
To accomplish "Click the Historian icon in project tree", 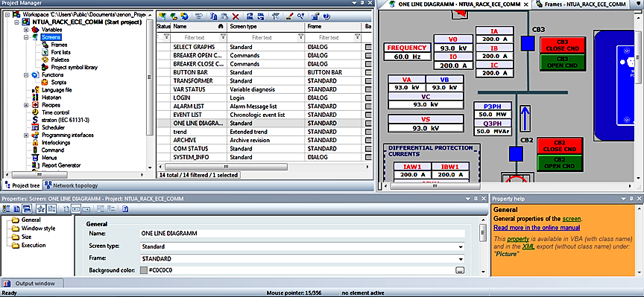I will (36, 98).
